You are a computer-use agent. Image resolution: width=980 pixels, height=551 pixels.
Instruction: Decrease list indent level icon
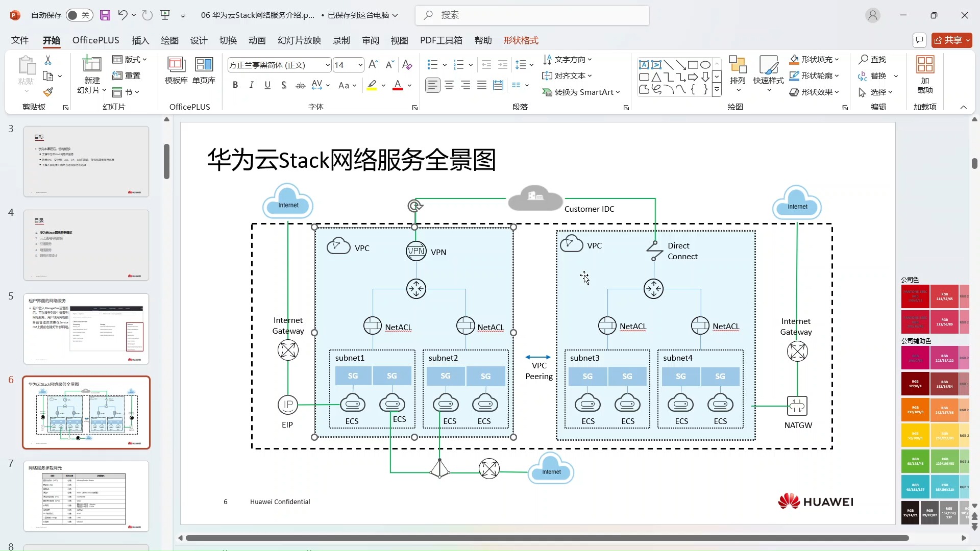point(486,65)
